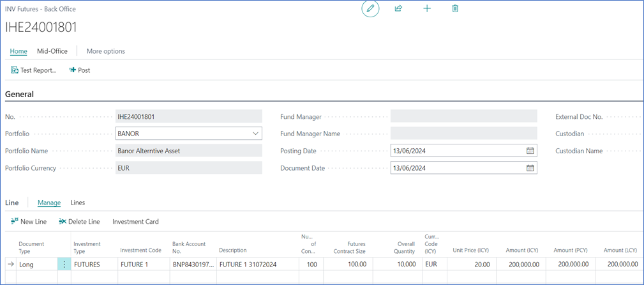Open More options menu
This screenshot has height=285, width=644.
pyautogui.click(x=106, y=51)
